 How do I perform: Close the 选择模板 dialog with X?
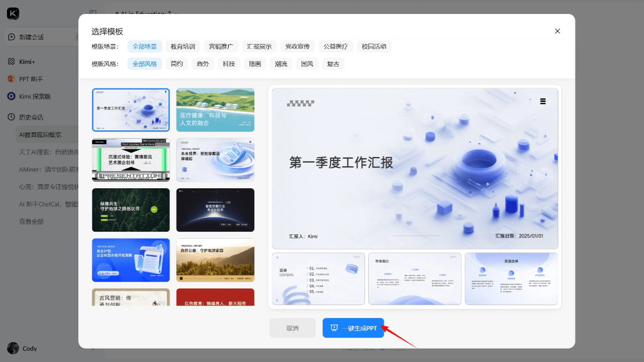coord(557,31)
